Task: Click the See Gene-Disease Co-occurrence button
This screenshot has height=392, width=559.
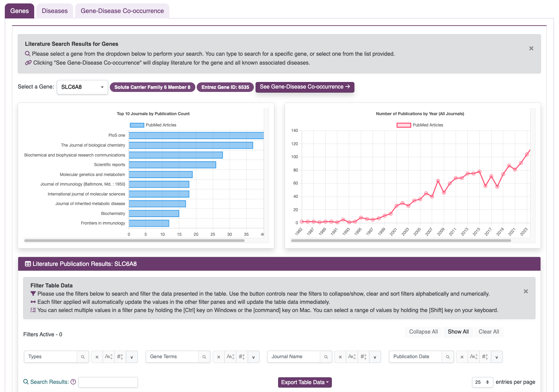Action: 305,87
